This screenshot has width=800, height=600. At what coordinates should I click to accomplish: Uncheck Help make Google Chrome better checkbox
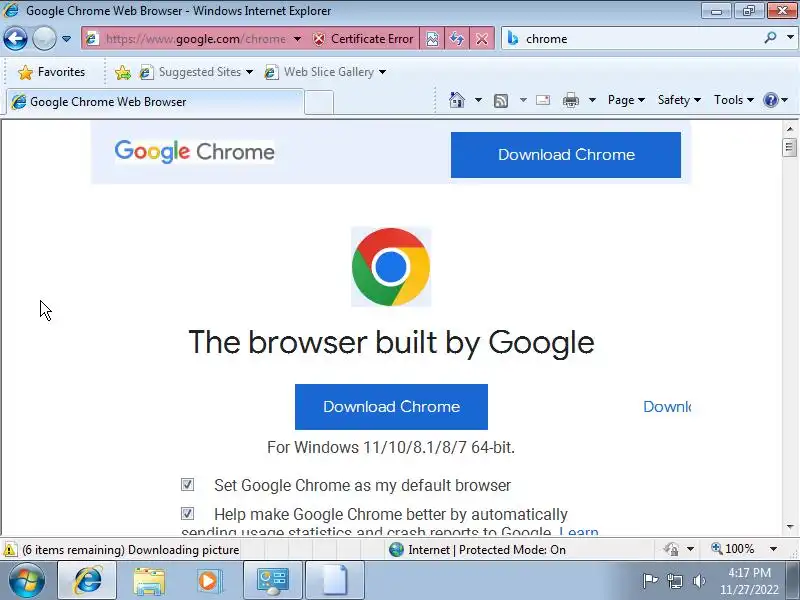pos(187,513)
